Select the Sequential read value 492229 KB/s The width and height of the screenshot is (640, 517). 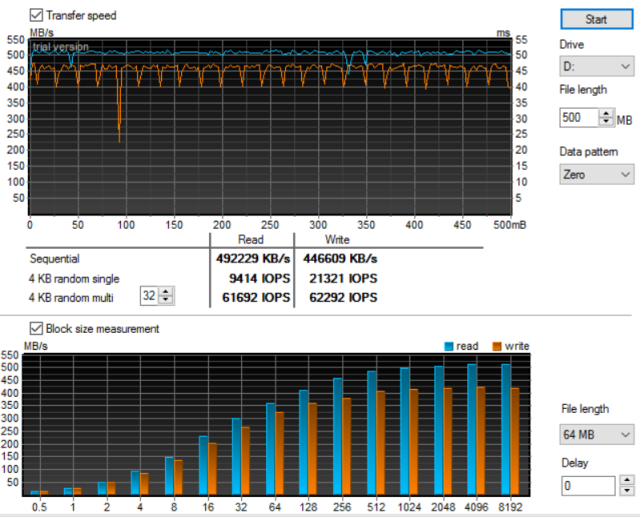pyautogui.click(x=252, y=257)
